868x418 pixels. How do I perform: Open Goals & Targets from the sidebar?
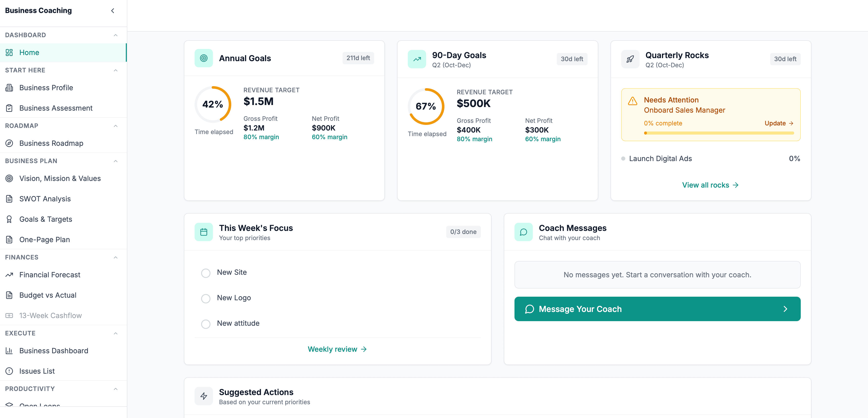click(46, 219)
